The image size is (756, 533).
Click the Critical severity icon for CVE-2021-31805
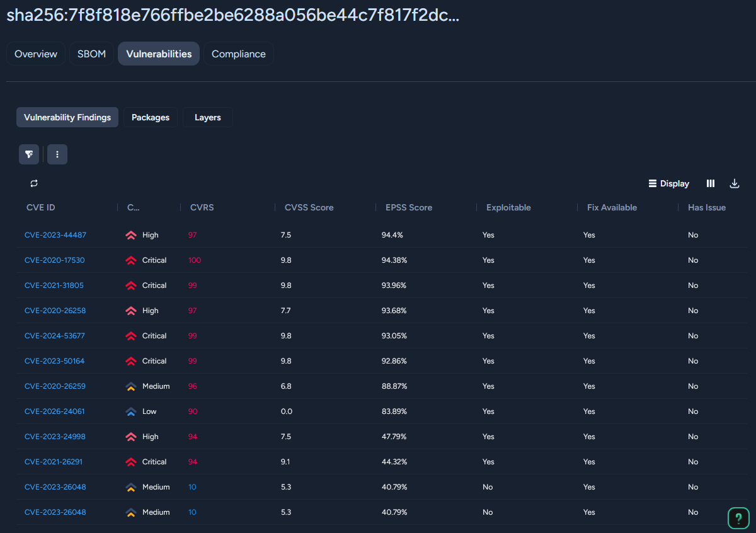point(131,285)
